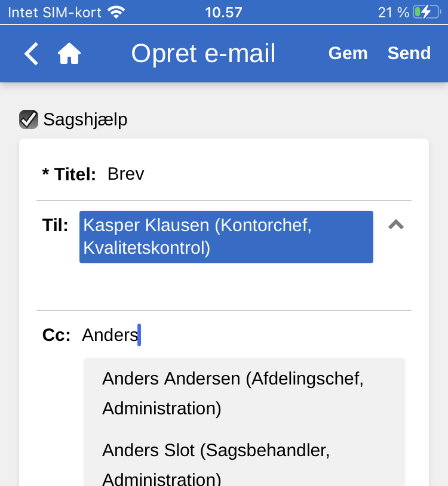Click the Cc field with Anders
Screen dimensions: 448x486
(239, 335)
